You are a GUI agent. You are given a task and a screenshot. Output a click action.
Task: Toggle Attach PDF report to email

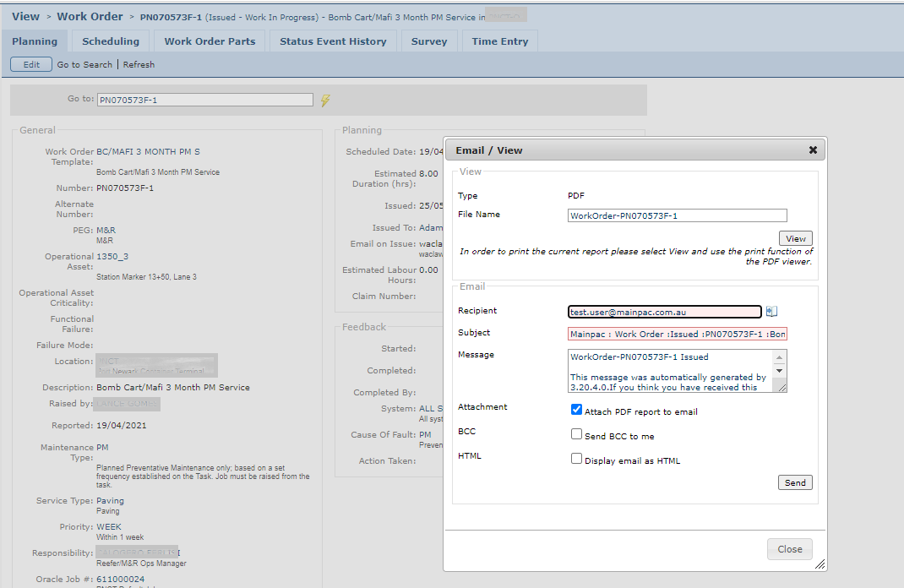pyautogui.click(x=576, y=409)
